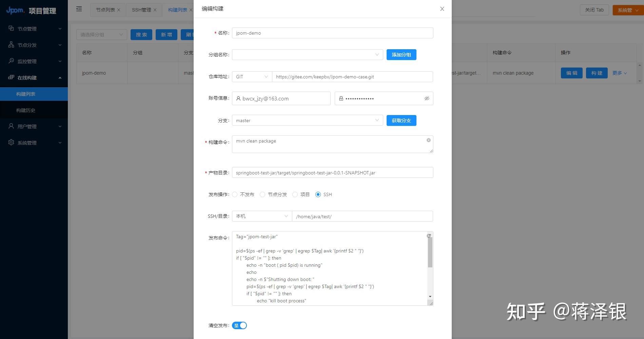
Task: Select the 节点分发 publish radio option
Action: [x=262, y=194]
